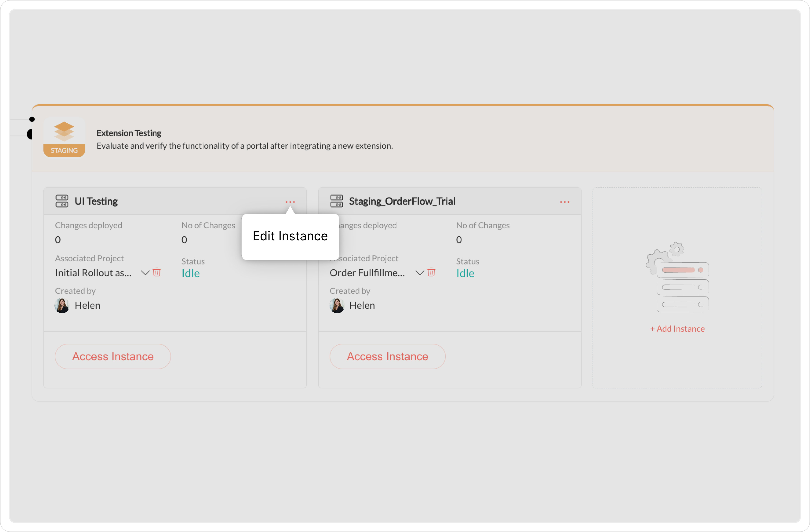
Task: Click the + Add Instance link
Action: 677,329
